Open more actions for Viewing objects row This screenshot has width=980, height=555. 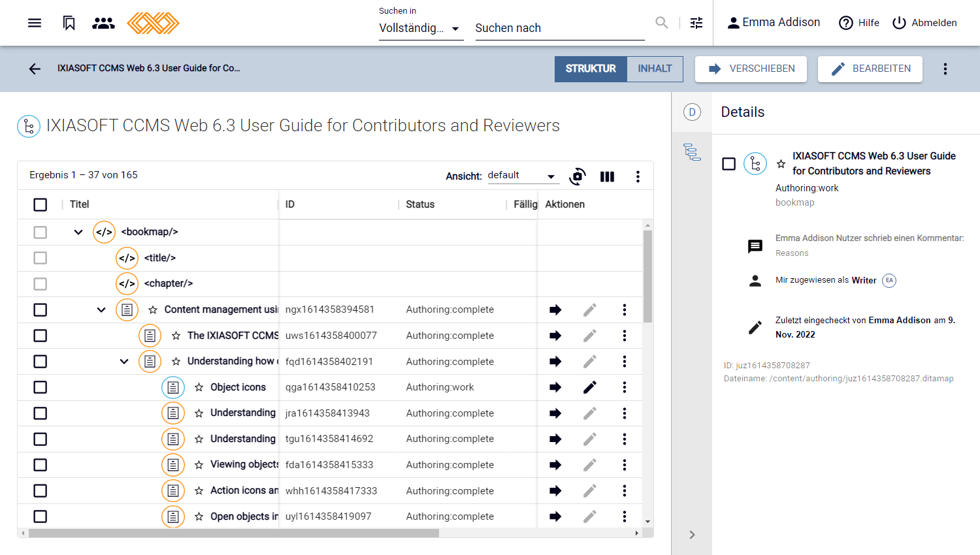coord(625,465)
